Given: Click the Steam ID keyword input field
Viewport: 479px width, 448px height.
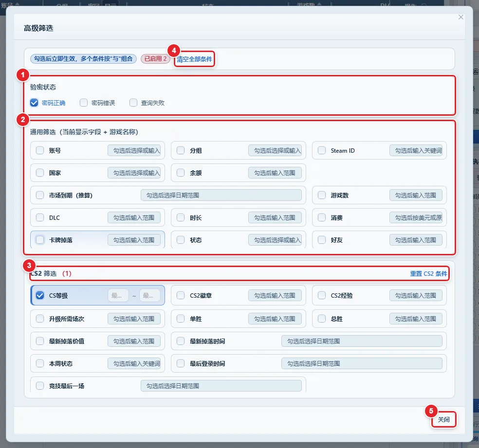Looking at the screenshot, I should click(416, 150).
